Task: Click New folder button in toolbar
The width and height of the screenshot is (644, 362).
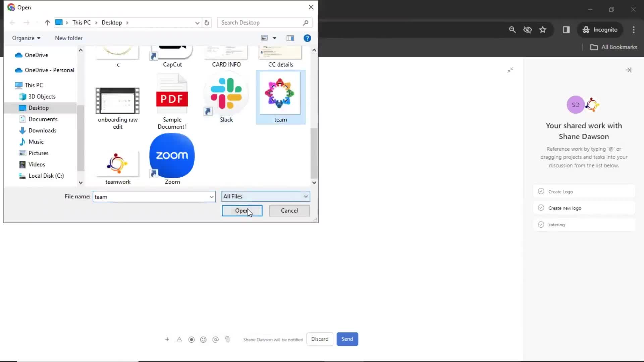Action: click(x=69, y=38)
